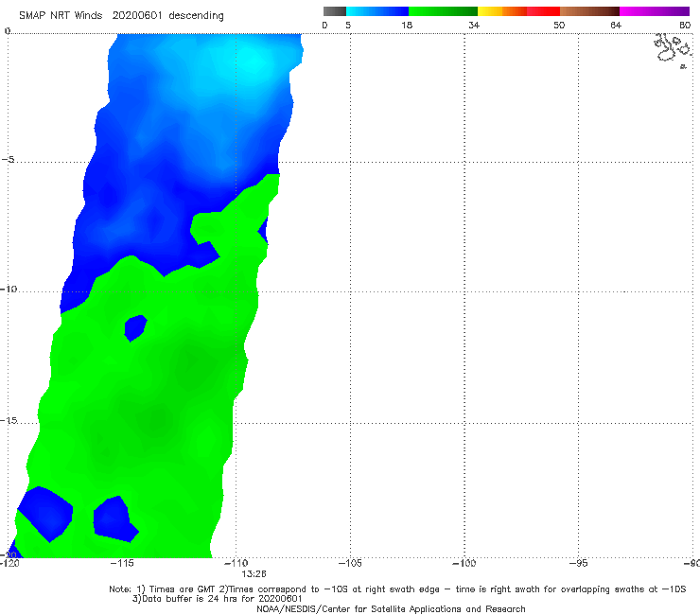
Task: Click the latitude label '-10' on the left axis
Action: 9,289
